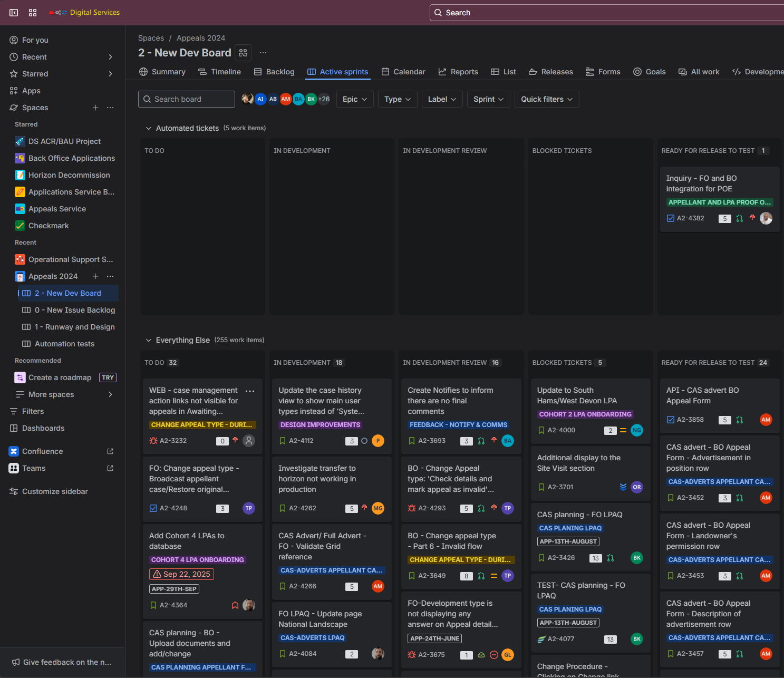Click the plus icon next to Spaces

click(95, 108)
